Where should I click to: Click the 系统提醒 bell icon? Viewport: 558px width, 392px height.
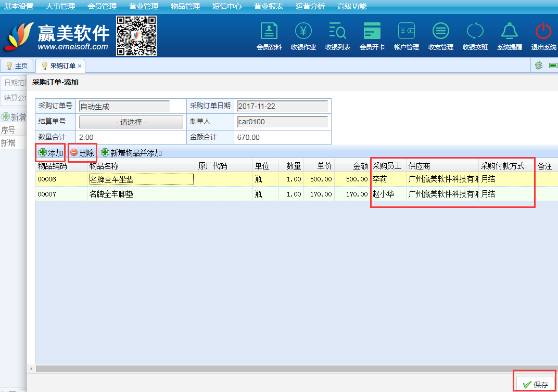click(x=510, y=32)
